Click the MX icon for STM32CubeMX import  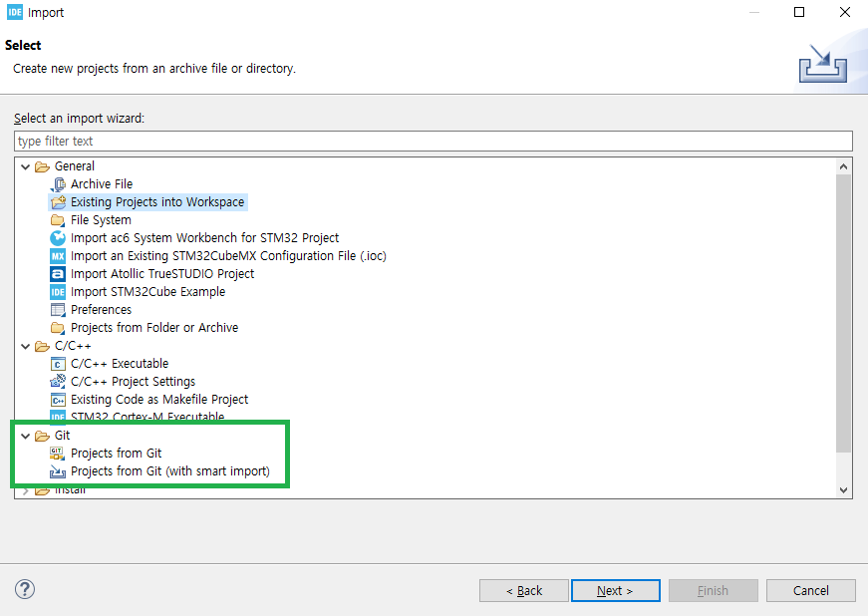coord(58,256)
